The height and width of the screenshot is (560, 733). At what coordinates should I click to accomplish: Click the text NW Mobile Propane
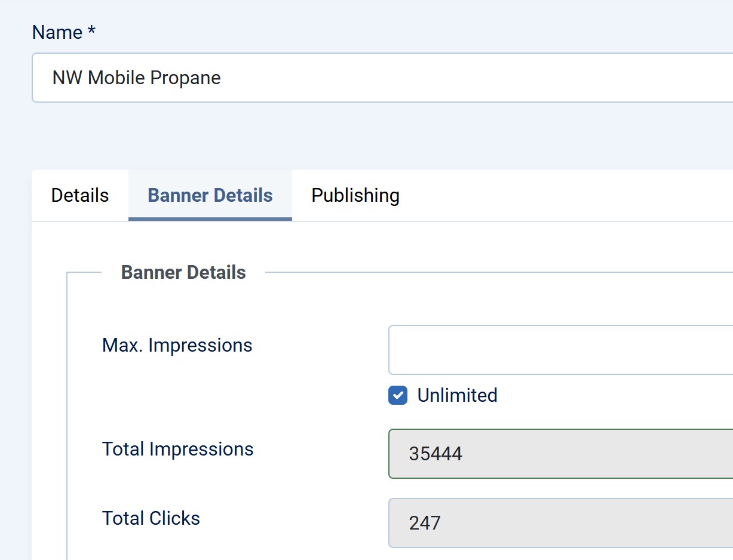tap(137, 78)
